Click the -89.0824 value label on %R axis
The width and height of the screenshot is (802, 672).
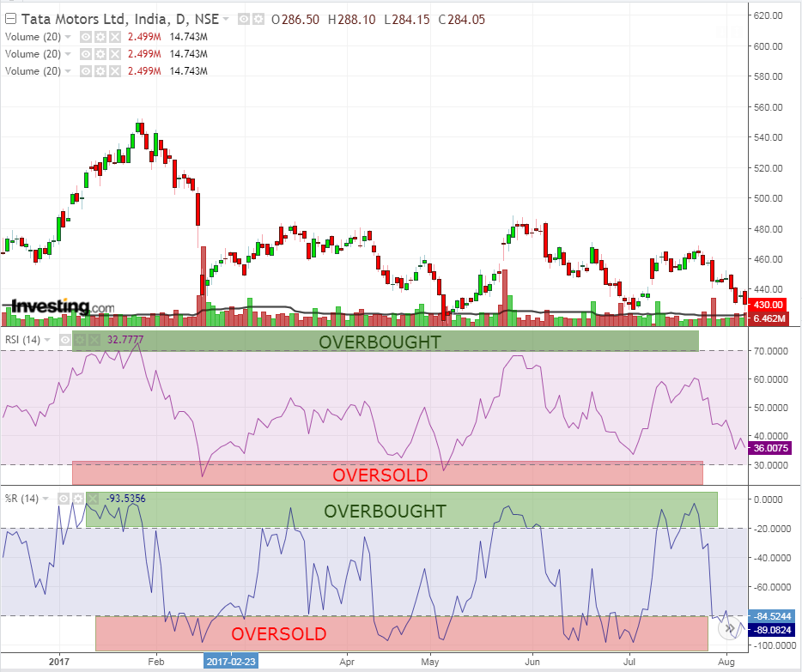pos(771,630)
